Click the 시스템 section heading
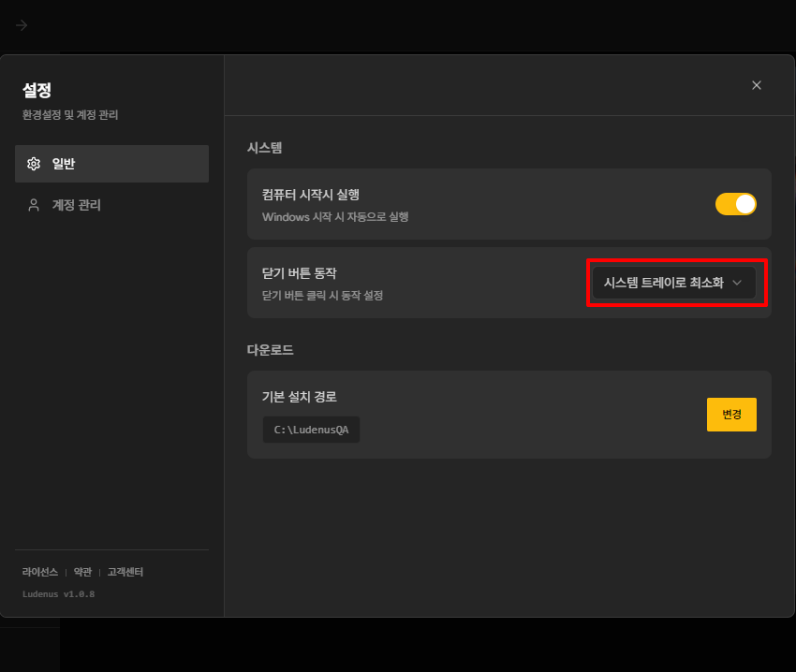This screenshot has width=796, height=672. 264,148
